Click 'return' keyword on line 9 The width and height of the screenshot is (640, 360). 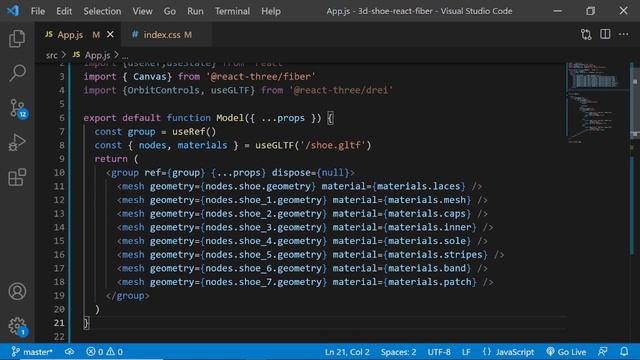[x=111, y=159]
